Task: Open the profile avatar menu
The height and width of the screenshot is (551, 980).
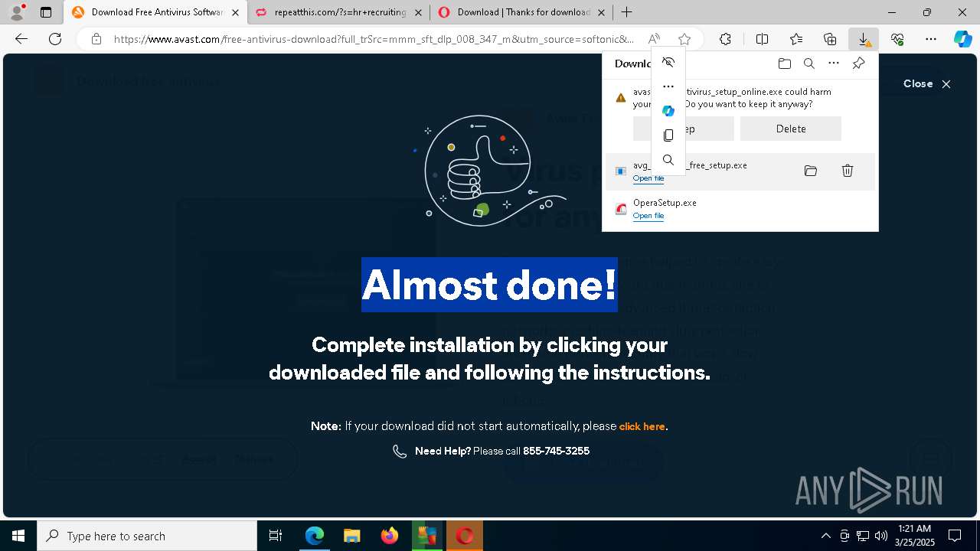Action: coord(17,11)
